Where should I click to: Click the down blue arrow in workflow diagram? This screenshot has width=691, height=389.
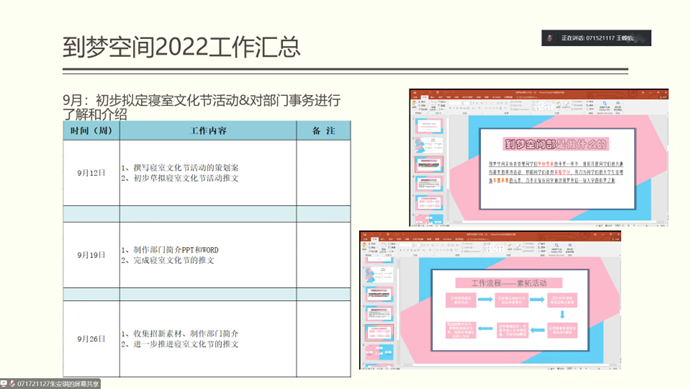click(562, 315)
